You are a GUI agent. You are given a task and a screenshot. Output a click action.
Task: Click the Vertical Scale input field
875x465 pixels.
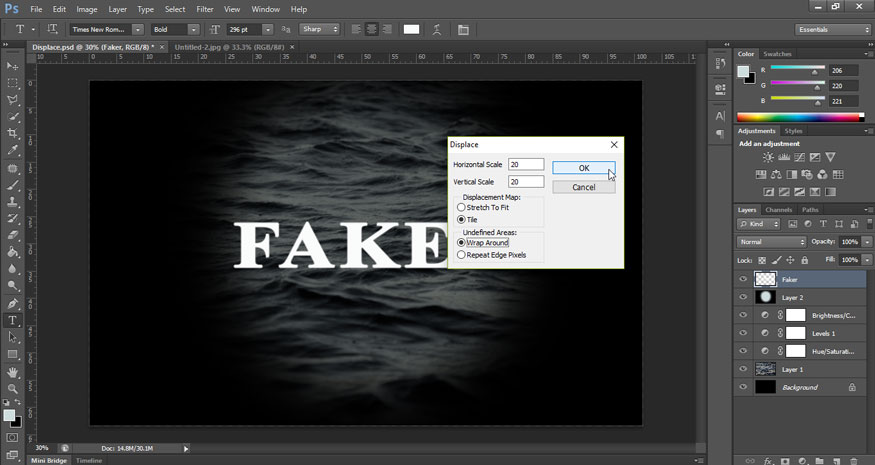[x=526, y=181]
